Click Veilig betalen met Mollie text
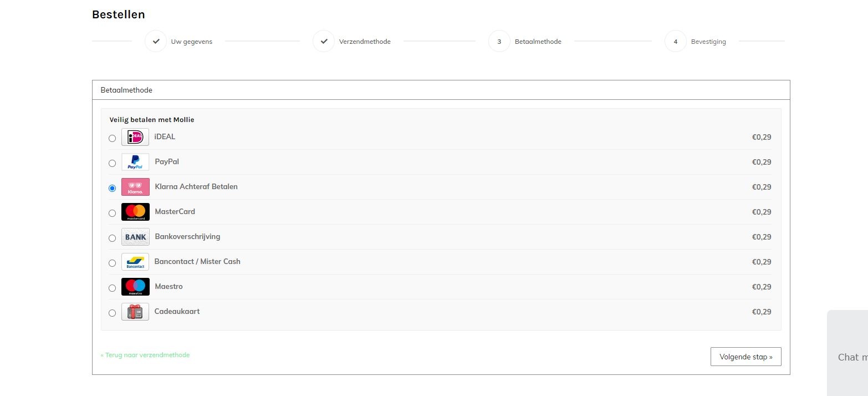The width and height of the screenshot is (868, 396). point(152,120)
